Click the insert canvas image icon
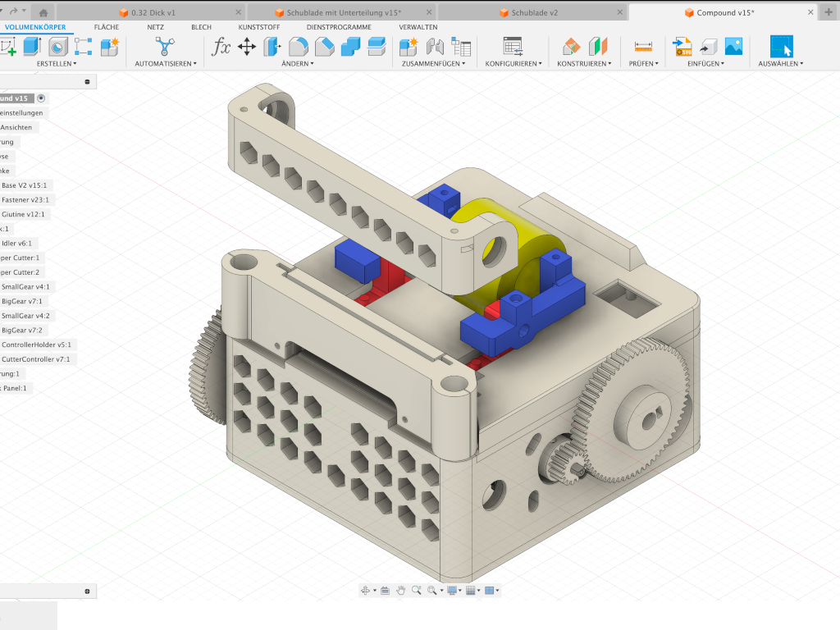Viewport: 840px width, 630px height. click(734, 47)
